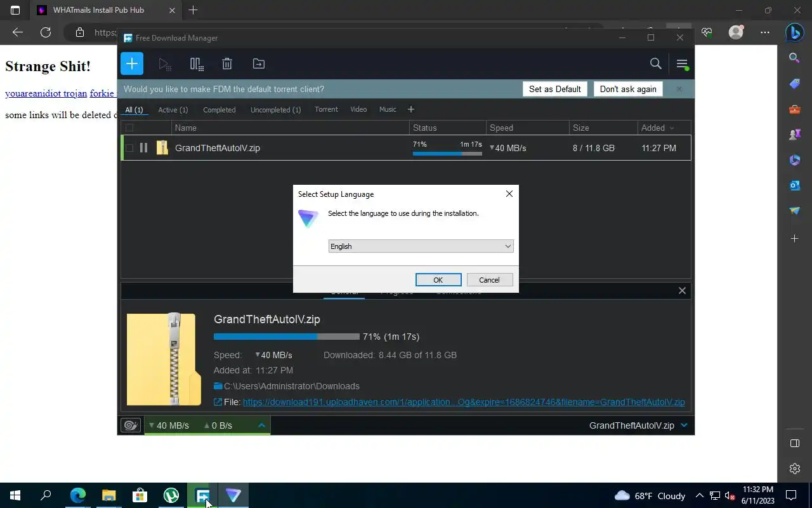The image size is (812, 508).
Task: Open a new Edge tab
Action: 193,10
